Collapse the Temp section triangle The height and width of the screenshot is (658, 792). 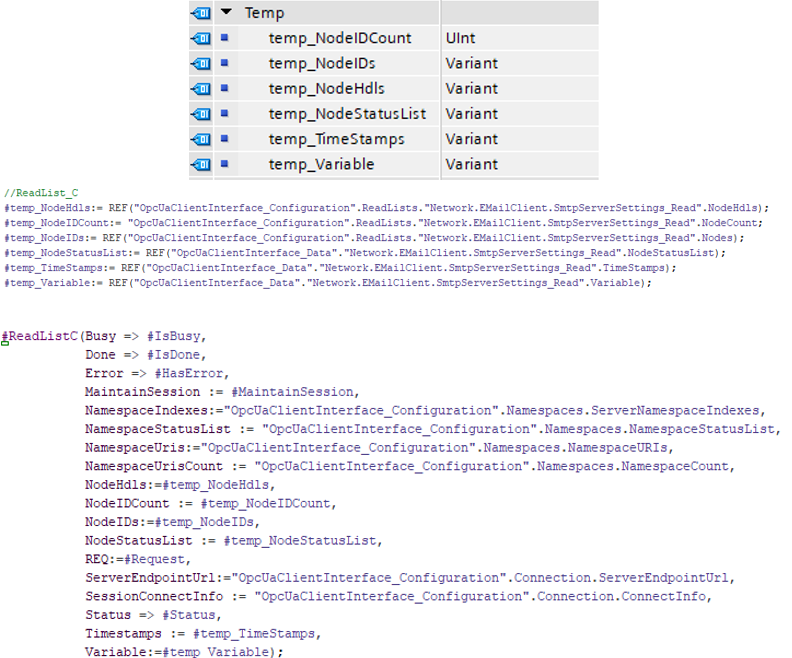coord(227,13)
